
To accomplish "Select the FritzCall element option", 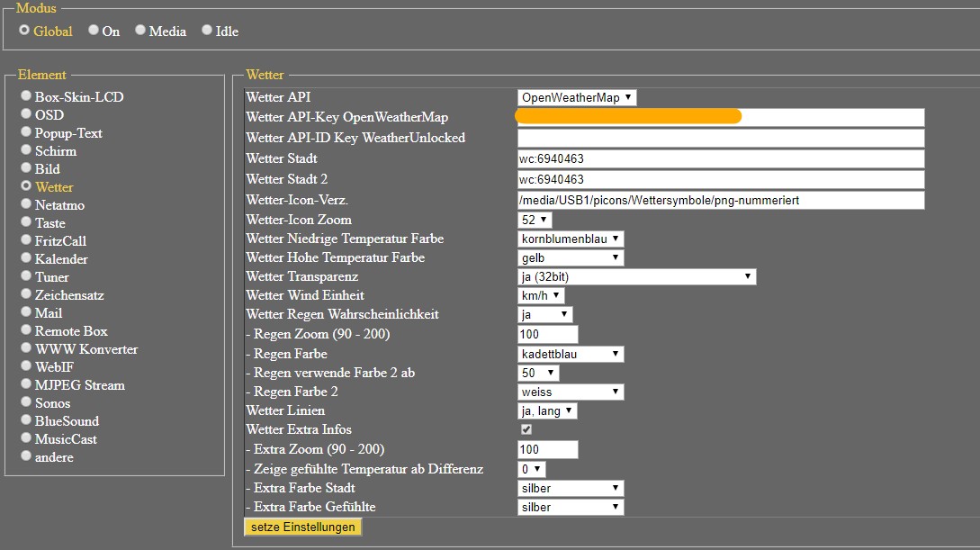I will [x=27, y=240].
